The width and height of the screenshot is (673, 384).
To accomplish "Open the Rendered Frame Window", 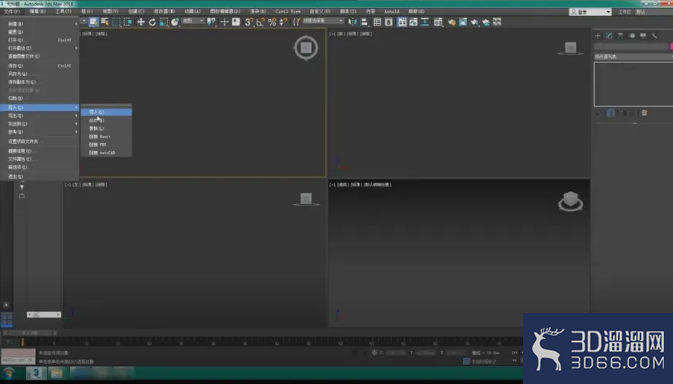I will [x=463, y=22].
